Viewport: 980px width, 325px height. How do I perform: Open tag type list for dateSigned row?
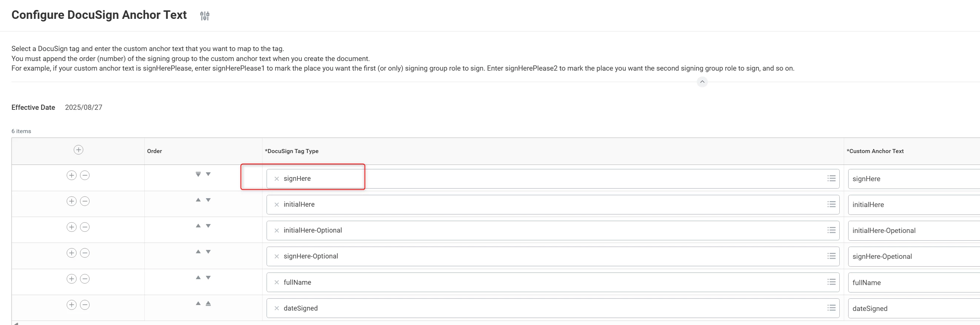point(831,308)
